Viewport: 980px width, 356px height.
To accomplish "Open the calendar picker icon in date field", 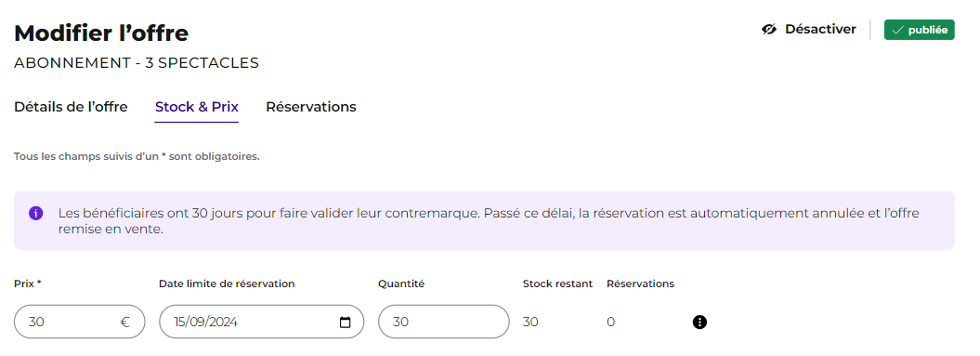I will click(x=345, y=323).
